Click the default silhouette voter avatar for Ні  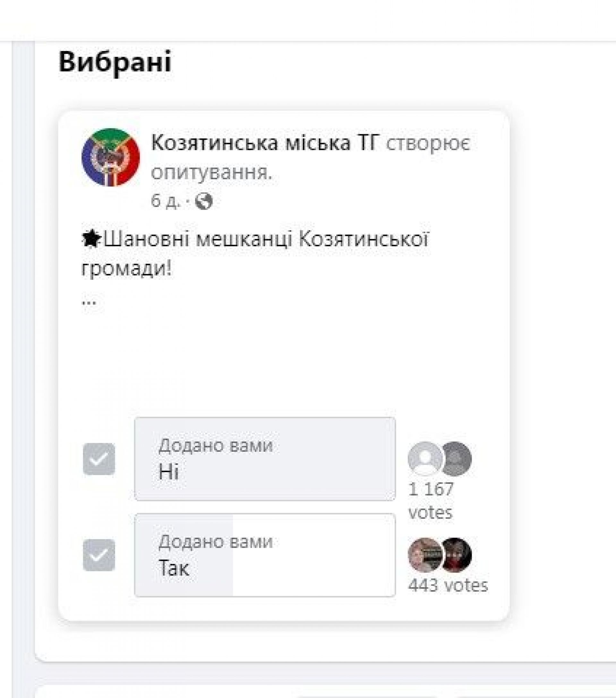(424, 458)
